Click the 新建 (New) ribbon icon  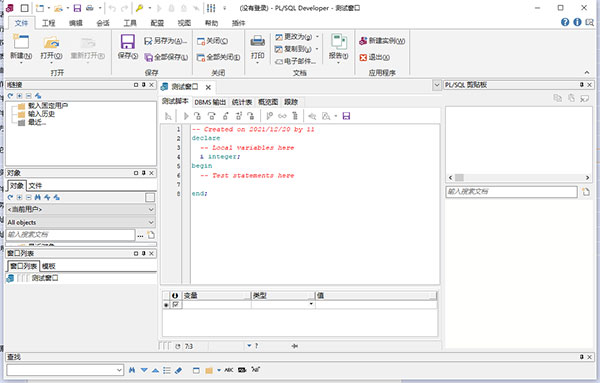(21, 42)
